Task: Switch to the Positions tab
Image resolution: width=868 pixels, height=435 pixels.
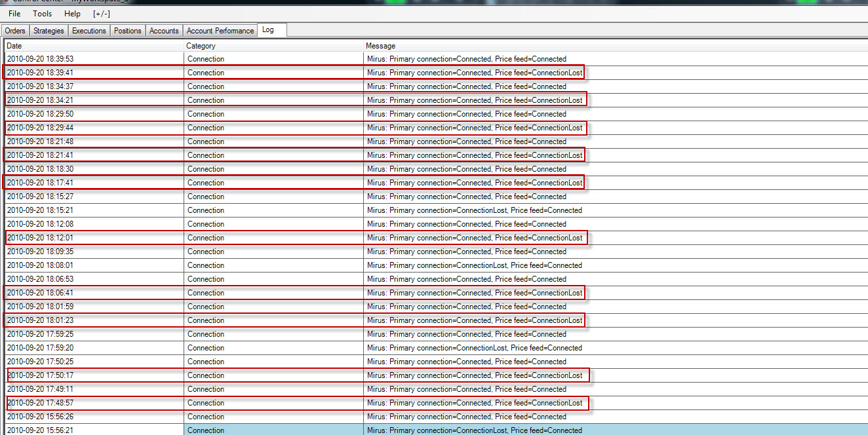Action: pyautogui.click(x=128, y=31)
